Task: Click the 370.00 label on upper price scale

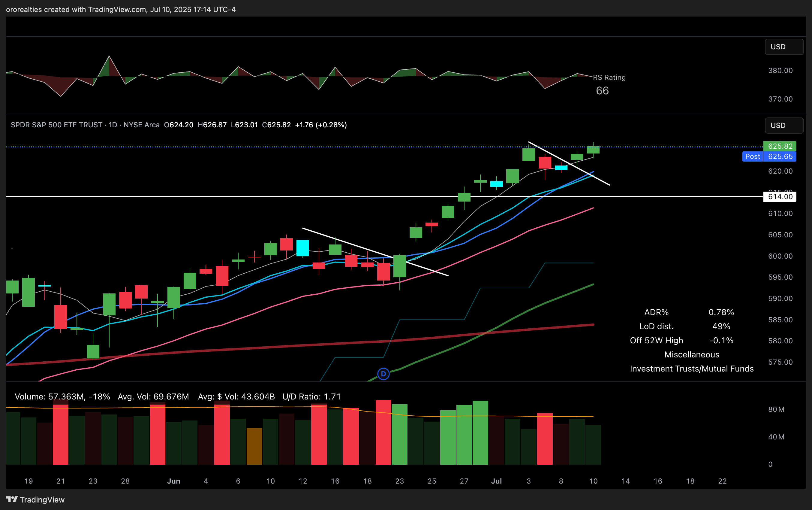Action: pyautogui.click(x=780, y=99)
